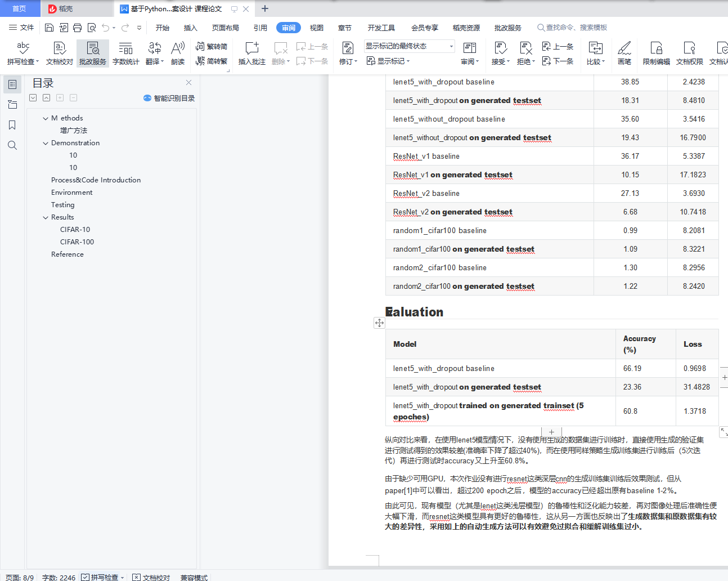Click the Redo arrow icon
Screen dimensions: 728x581
pyautogui.click(x=125, y=28)
